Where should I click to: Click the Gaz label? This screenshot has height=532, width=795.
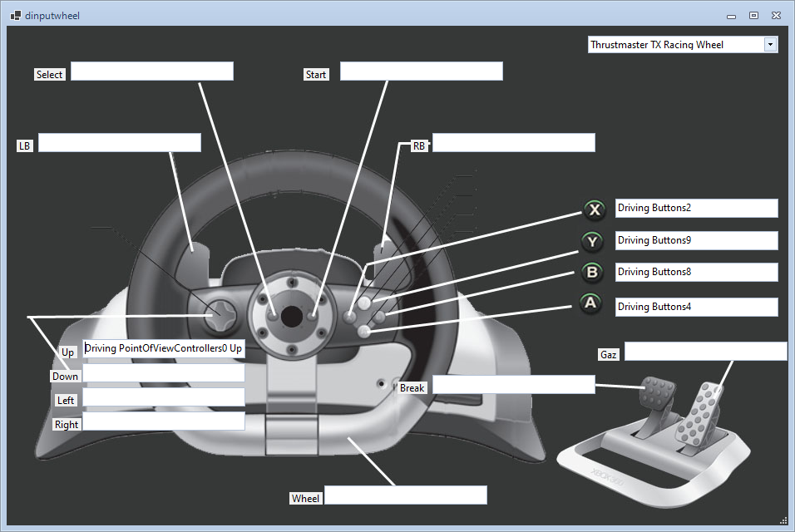coord(609,355)
